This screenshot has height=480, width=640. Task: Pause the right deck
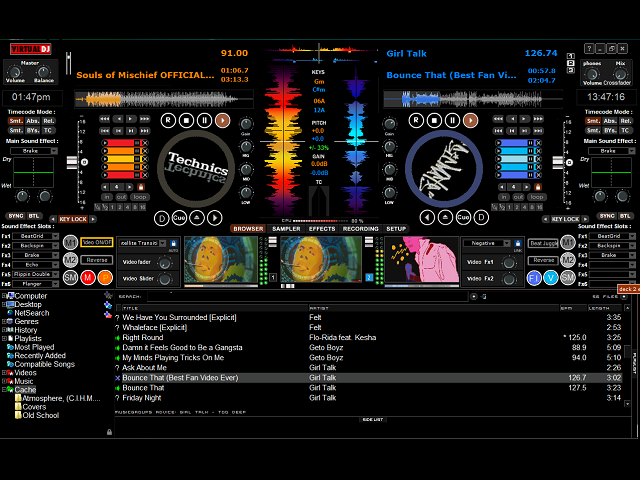tap(452, 120)
